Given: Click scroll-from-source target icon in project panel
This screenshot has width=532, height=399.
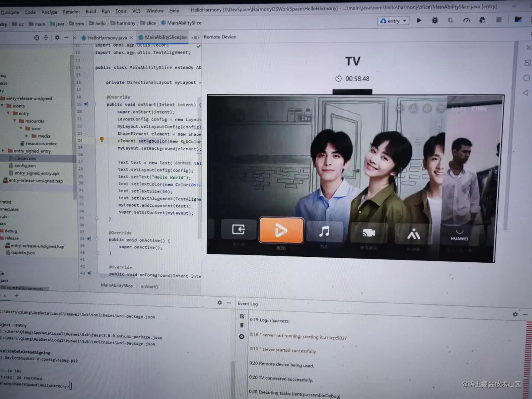Looking at the screenshot, I should coord(37,37).
